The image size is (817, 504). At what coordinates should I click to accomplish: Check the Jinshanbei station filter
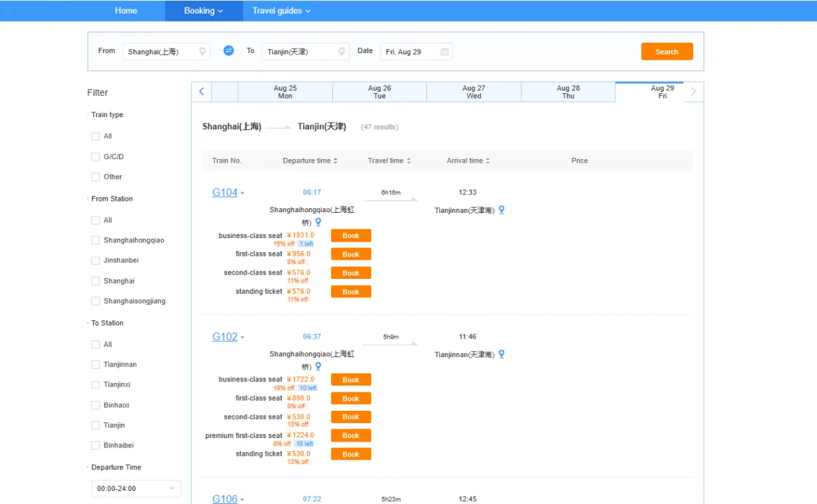point(95,261)
